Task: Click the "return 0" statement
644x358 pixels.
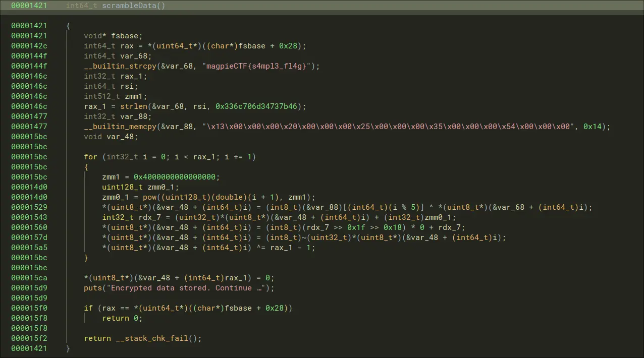Action: coord(122,318)
